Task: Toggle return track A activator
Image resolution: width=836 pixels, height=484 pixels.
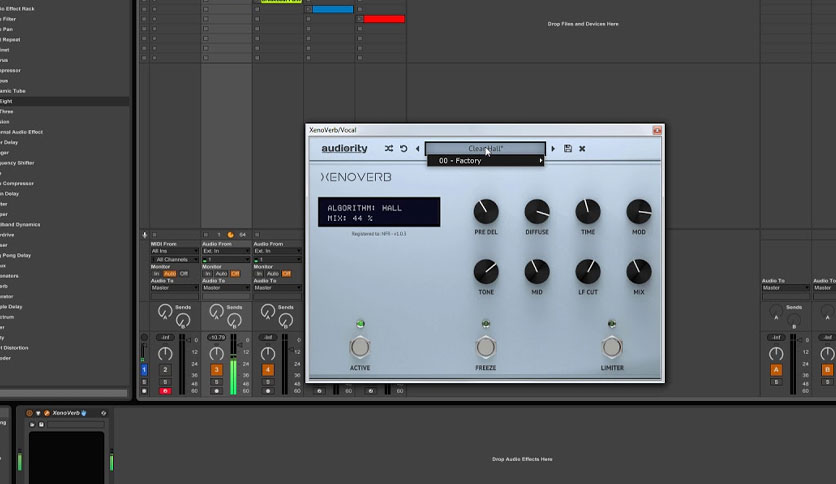Action: pos(776,369)
